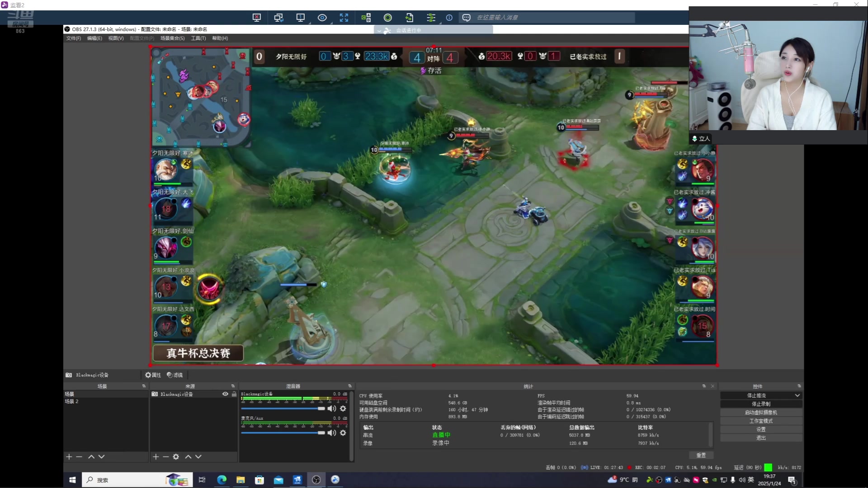Viewport: 868px width, 488px height.
Task: Open 设置 settings button
Action: pyautogui.click(x=761, y=430)
